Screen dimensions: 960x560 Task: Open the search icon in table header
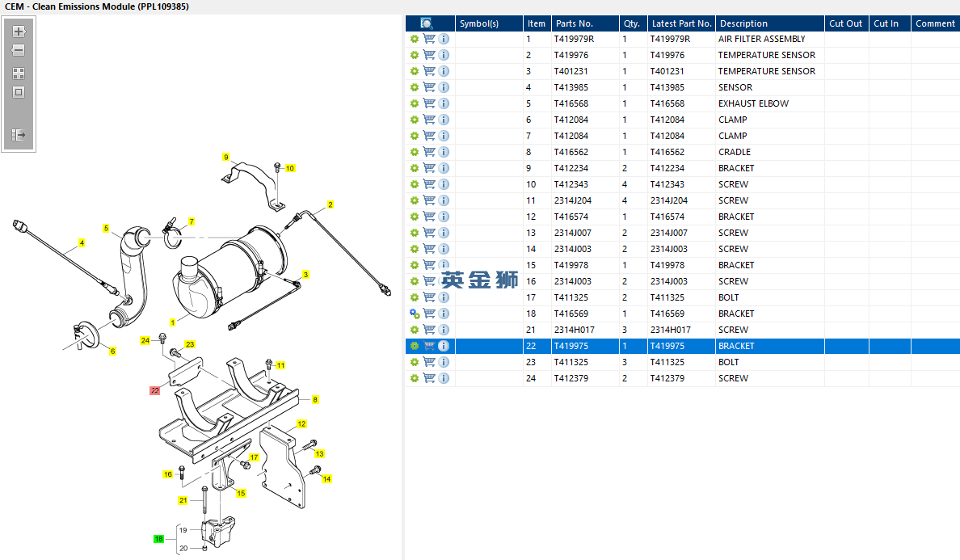click(x=427, y=23)
